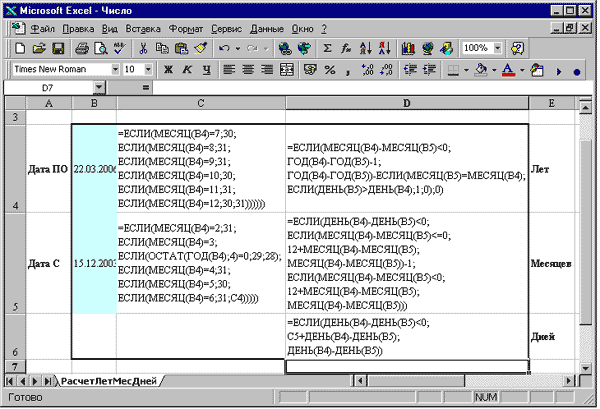Apply red font color with A button
This screenshot has height=409, width=600.
pos(509,70)
